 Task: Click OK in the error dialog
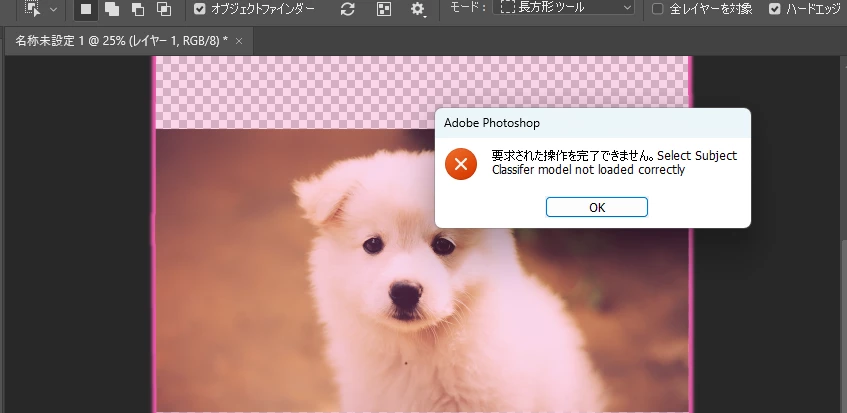click(596, 207)
